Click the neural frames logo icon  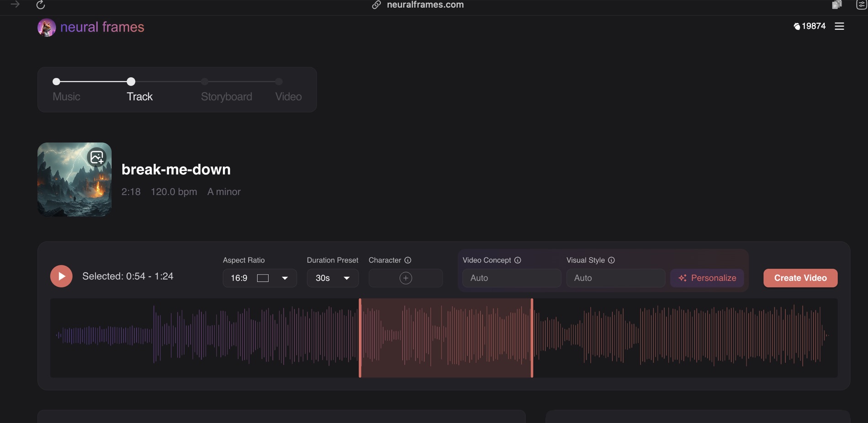tap(47, 27)
